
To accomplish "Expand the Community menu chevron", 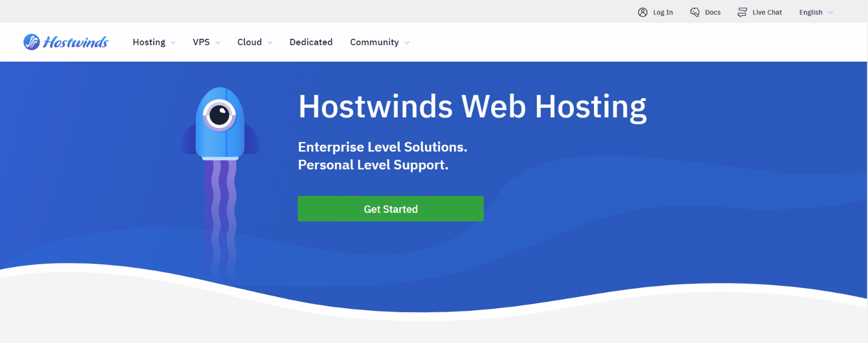I will pos(407,43).
